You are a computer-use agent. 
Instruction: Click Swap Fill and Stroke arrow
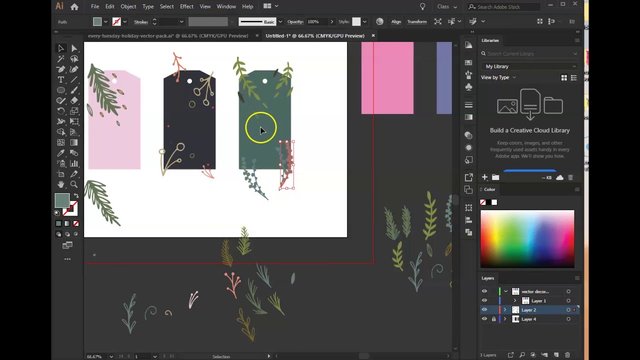click(x=76, y=196)
